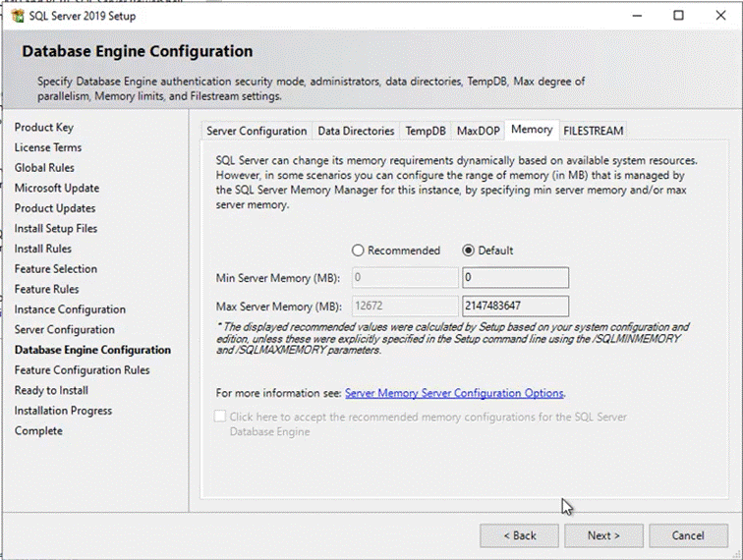
Task: Click the Min Server Memory (MB) label
Action: [x=278, y=278]
